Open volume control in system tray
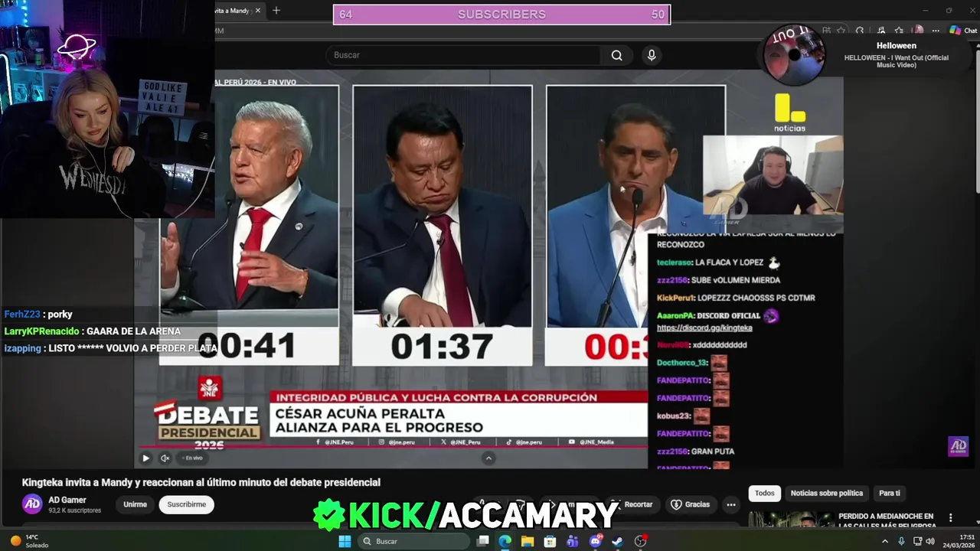This screenshot has height=551, width=980. click(930, 541)
